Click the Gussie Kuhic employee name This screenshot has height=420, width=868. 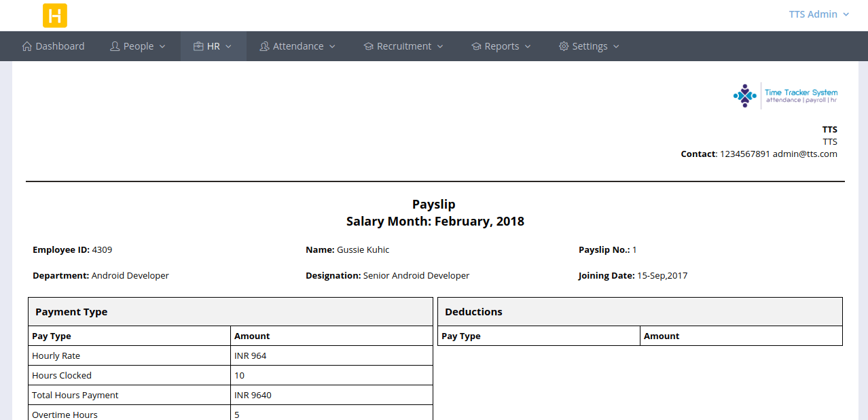pos(363,249)
